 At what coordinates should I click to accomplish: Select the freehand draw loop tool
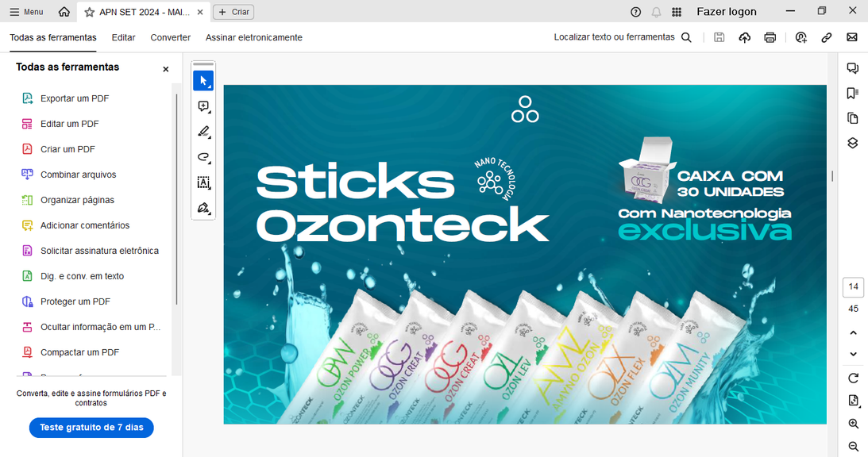[x=203, y=157]
